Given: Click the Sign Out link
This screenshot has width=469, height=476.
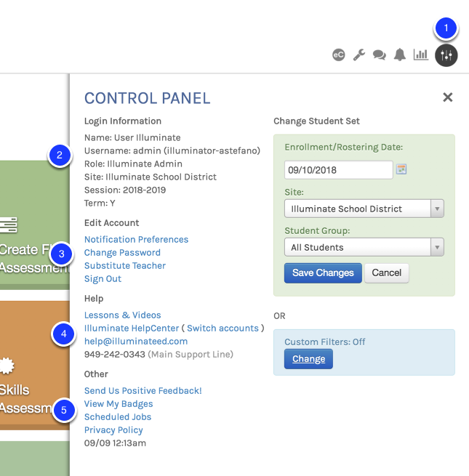Looking at the screenshot, I should [x=103, y=278].
